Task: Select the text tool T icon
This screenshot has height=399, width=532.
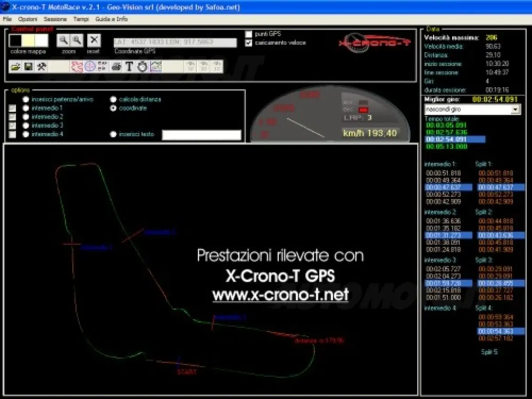Action: pos(129,66)
